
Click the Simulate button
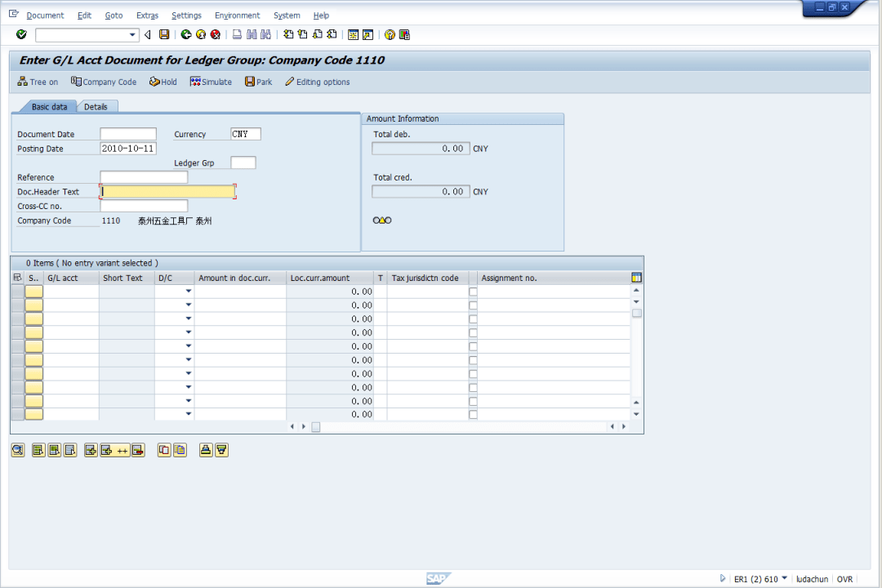point(211,82)
